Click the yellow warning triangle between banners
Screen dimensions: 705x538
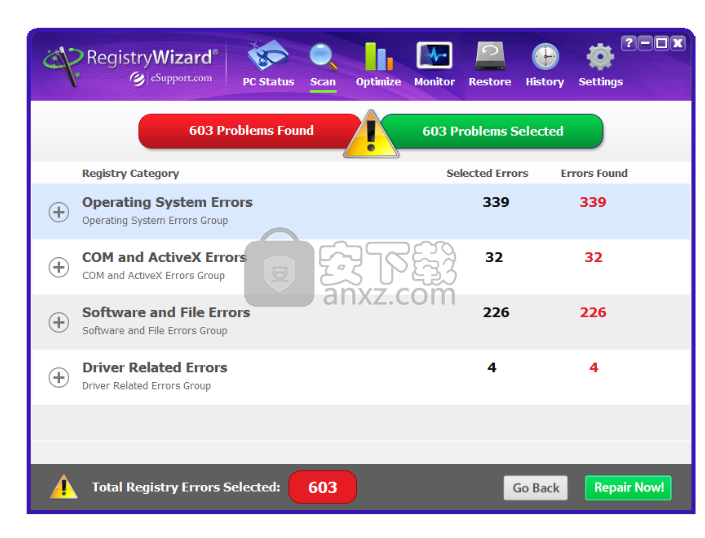[371, 134]
